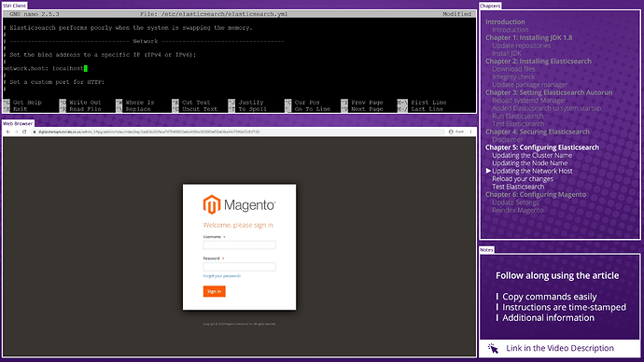Select the Run Elasticsearch chapter entry
Image resolution: width=644 pixels, height=362 pixels.
(x=517, y=116)
